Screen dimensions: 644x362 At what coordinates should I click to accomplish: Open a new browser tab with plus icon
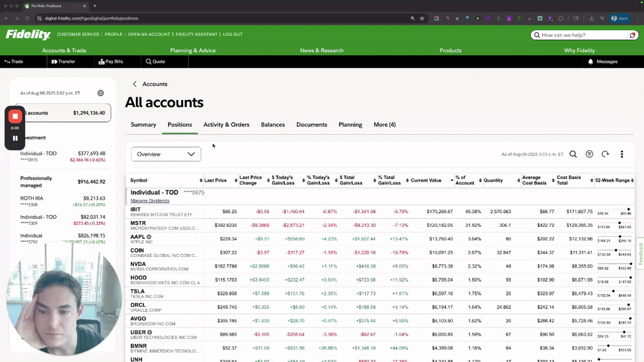(95, 6)
